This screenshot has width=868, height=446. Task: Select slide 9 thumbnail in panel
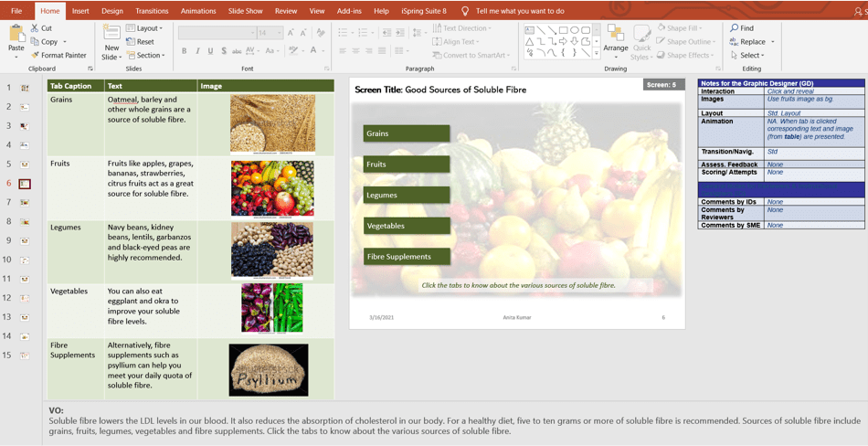(x=25, y=240)
